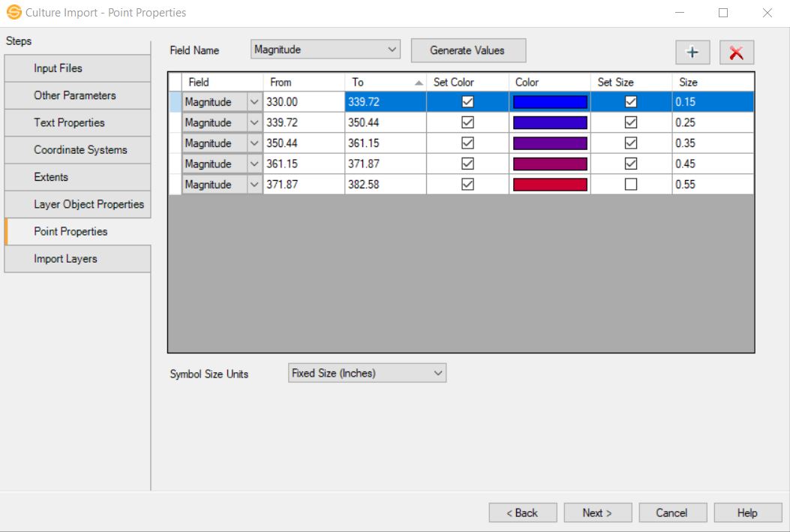Click the Next > button
Image resolution: width=790 pixels, height=532 pixels.
click(x=597, y=513)
